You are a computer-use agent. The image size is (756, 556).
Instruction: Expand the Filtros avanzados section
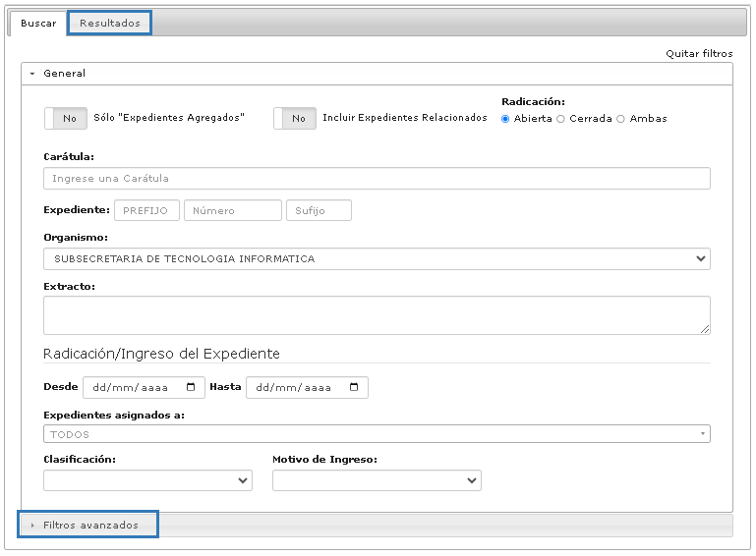[90, 526]
